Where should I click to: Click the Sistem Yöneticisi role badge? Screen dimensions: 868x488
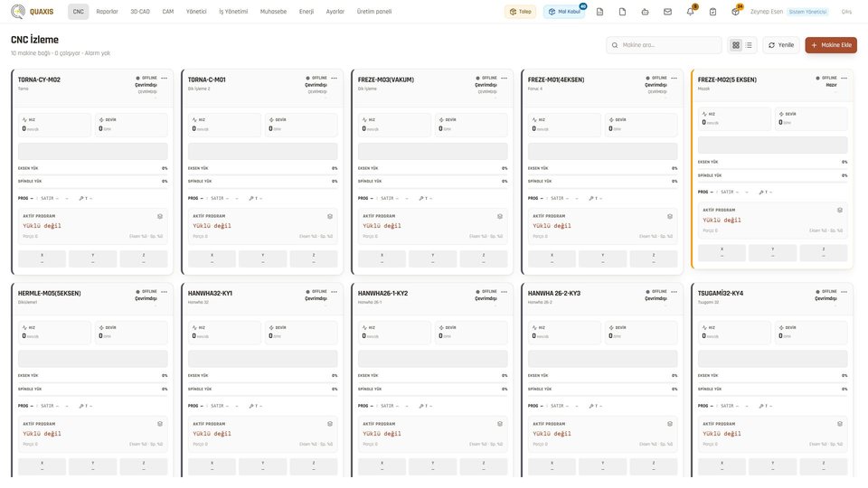click(807, 12)
